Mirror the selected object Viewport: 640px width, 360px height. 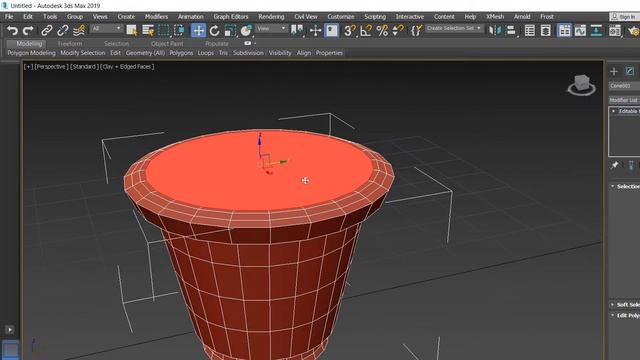[495, 31]
